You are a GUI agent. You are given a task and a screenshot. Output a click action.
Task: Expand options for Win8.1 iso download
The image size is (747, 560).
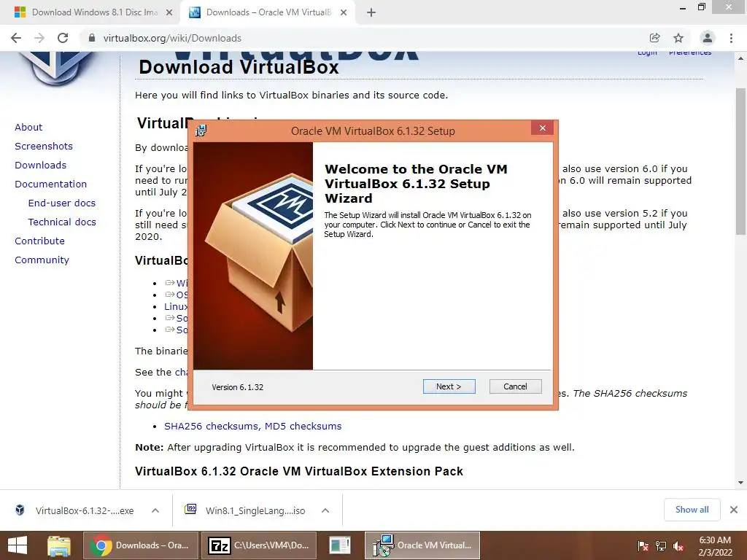click(325, 510)
